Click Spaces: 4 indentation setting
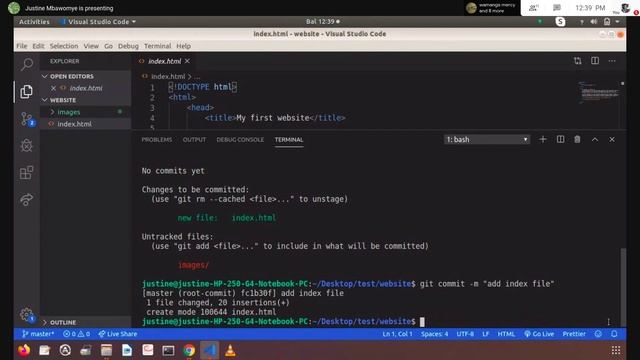The image size is (640, 360). 434,334
